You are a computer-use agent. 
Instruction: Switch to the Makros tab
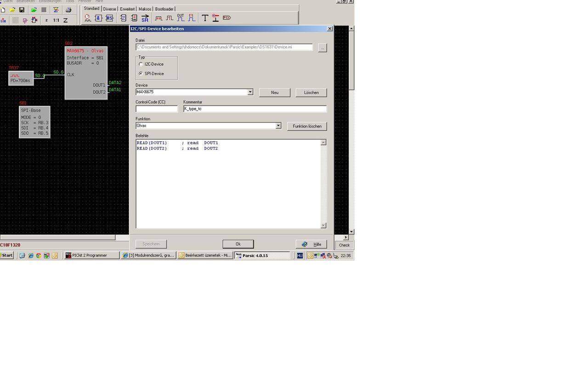(145, 9)
